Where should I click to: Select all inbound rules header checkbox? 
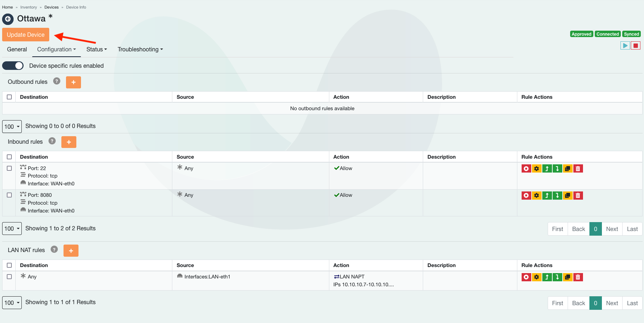point(9,157)
